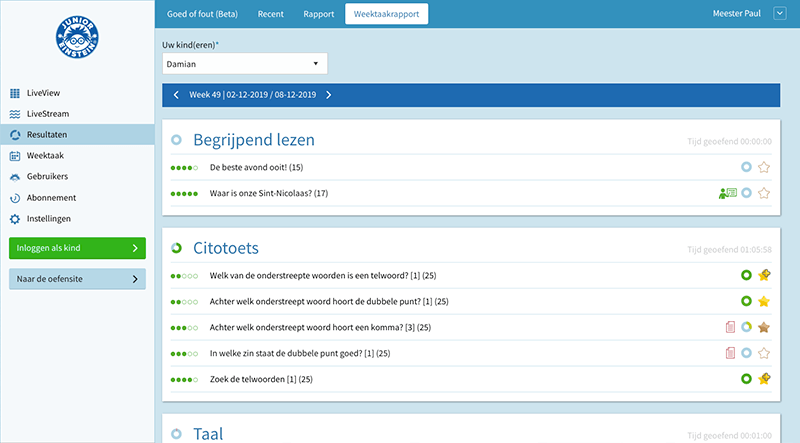Click the green circle for the telwoord question row
The width and height of the screenshot is (800, 443).
click(x=746, y=276)
